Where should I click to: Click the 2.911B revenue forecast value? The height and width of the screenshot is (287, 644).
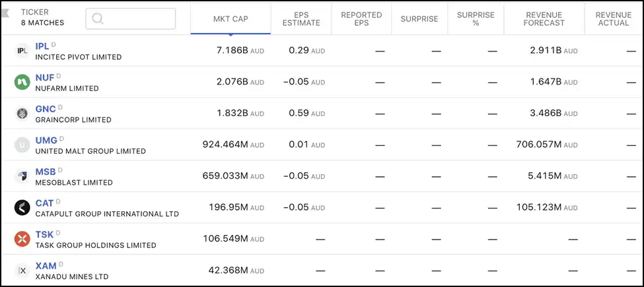546,50
